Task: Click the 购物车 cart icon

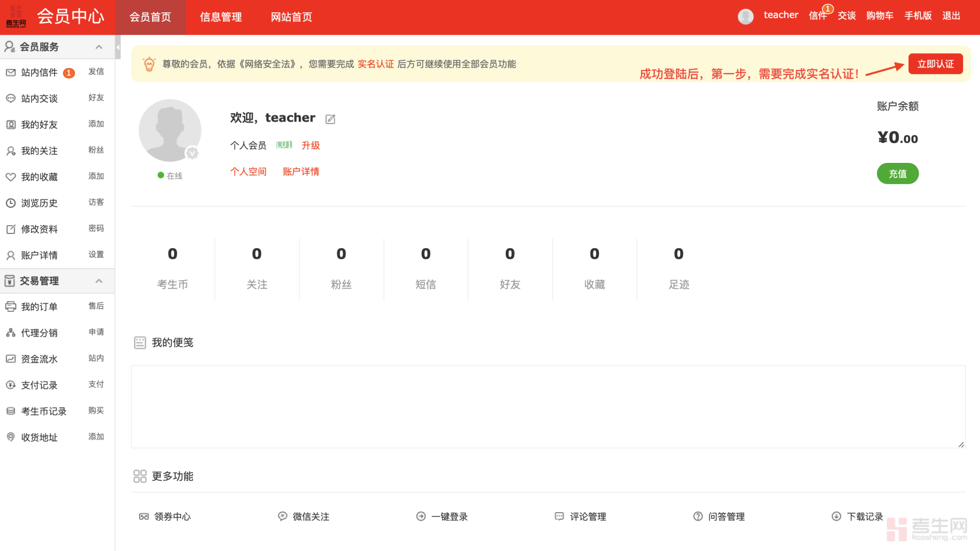Action: [x=879, y=15]
